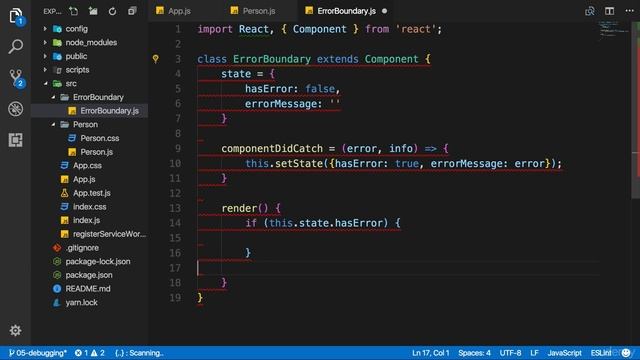
Task: Open the editor More Actions menu
Action: coord(629,11)
